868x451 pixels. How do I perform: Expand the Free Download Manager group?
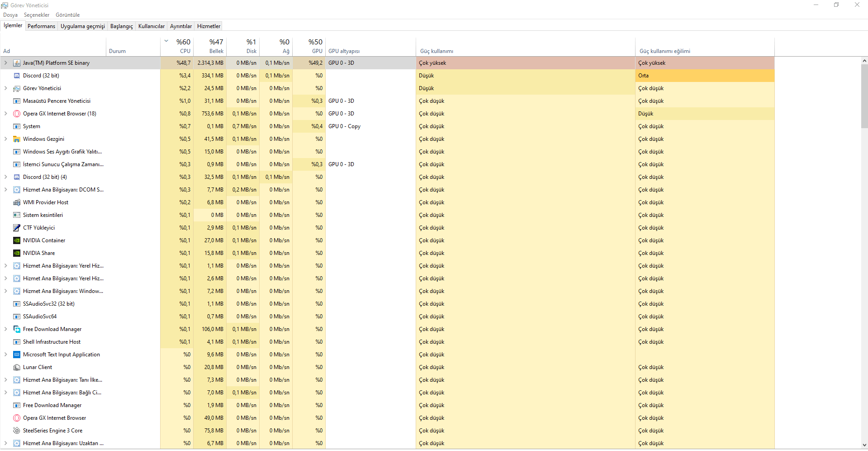pos(5,329)
